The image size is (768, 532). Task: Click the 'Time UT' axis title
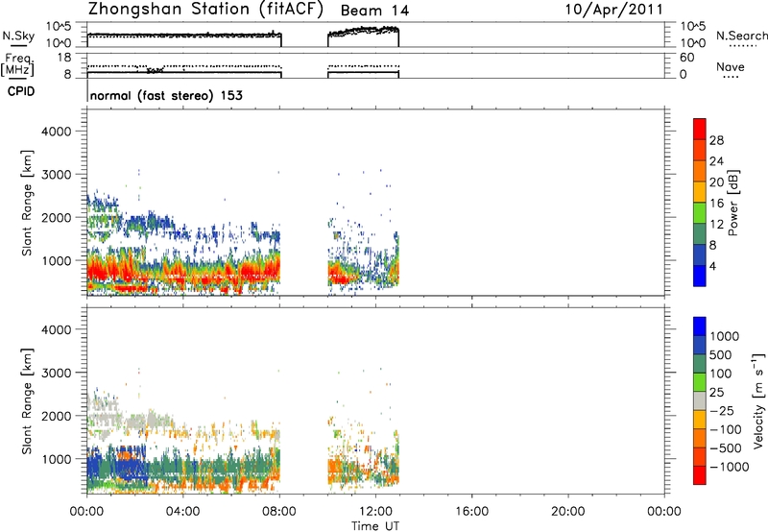point(375,525)
